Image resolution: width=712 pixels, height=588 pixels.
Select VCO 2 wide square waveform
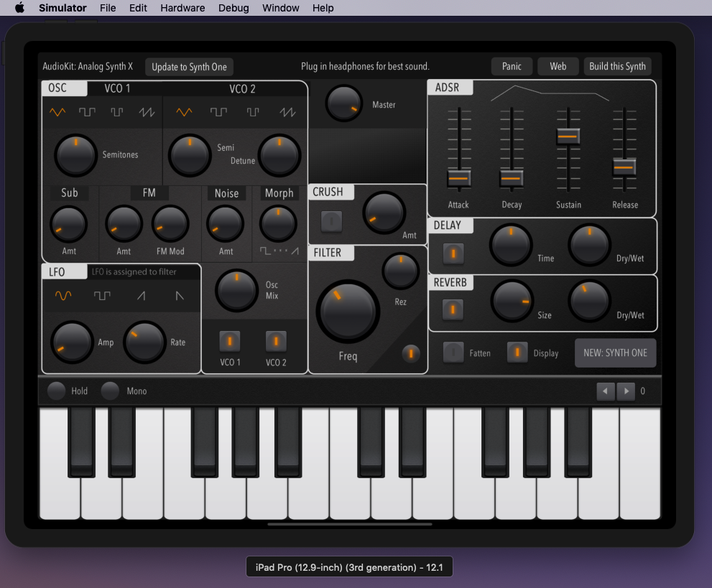coord(218,111)
